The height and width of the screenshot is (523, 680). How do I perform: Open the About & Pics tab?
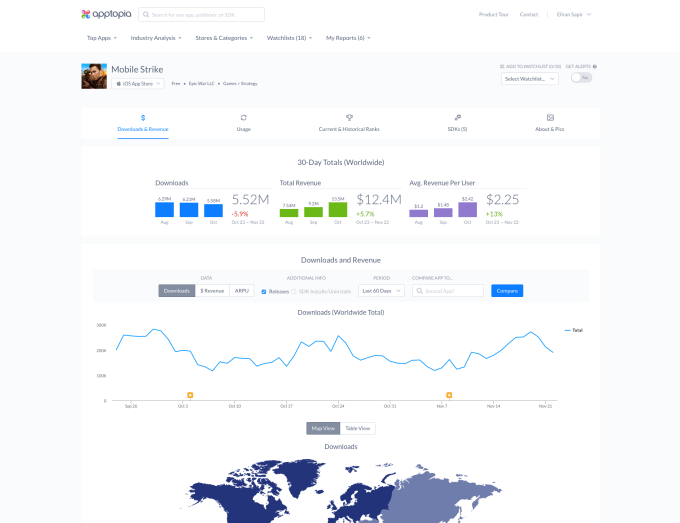[550, 124]
